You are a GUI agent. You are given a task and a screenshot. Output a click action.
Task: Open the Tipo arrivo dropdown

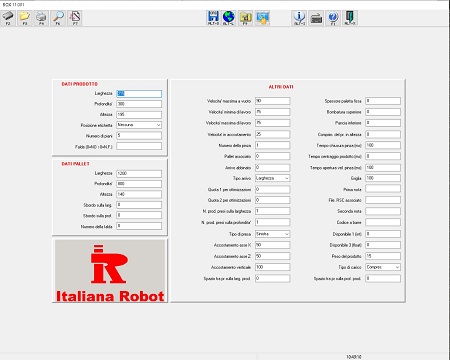(272, 178)
